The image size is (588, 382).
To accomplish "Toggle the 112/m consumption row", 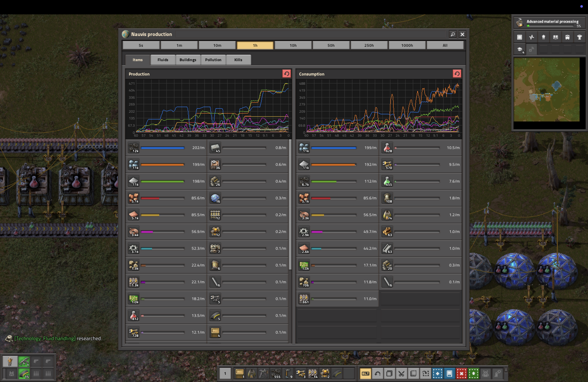I will (337, 181).
